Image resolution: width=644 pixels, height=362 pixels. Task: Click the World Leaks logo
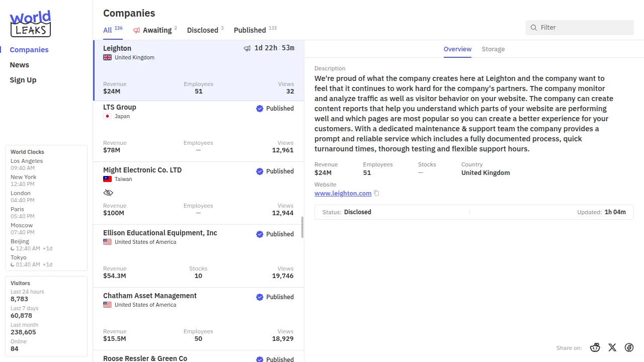point(30,24)
